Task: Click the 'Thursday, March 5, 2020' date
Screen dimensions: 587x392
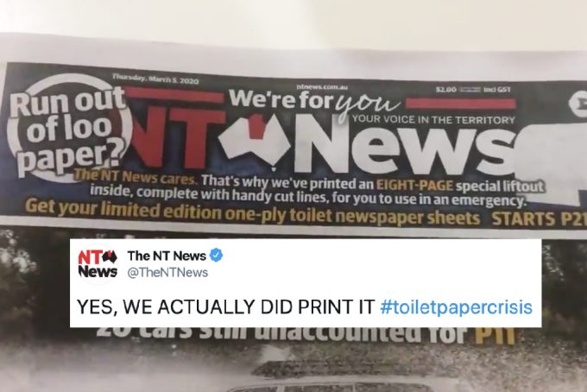Action: (155, 79)
